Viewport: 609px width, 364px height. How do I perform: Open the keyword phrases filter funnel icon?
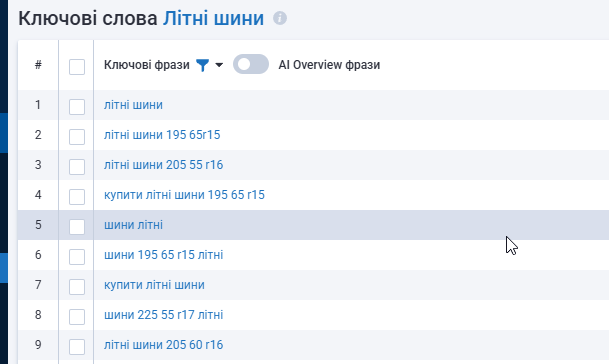[x=202, y=65]
